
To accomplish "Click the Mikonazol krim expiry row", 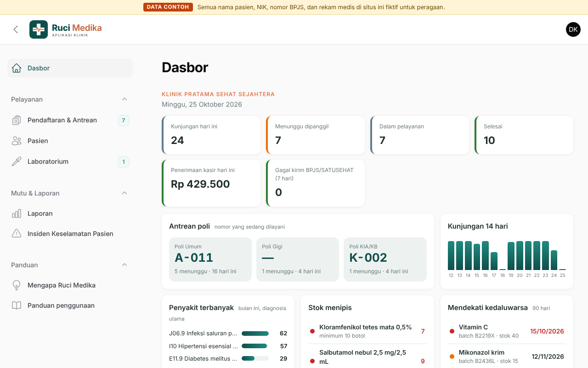I will pos(507,356).
